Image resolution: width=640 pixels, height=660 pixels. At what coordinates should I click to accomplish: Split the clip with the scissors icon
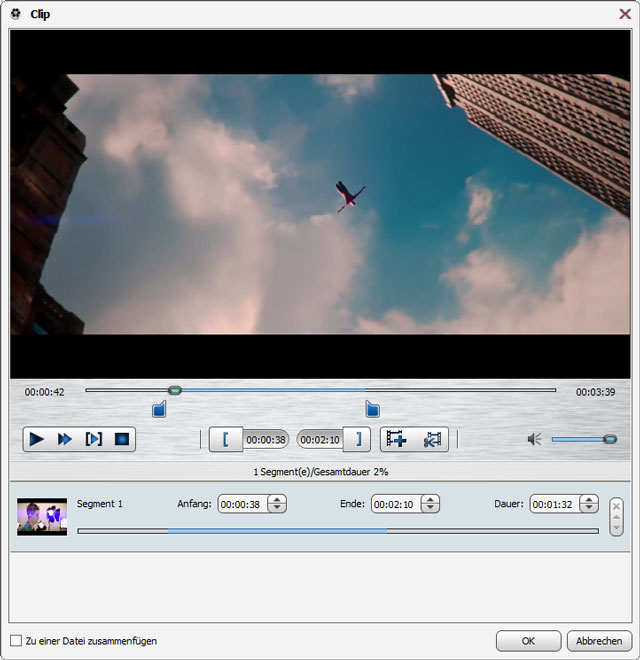(432, 439)
